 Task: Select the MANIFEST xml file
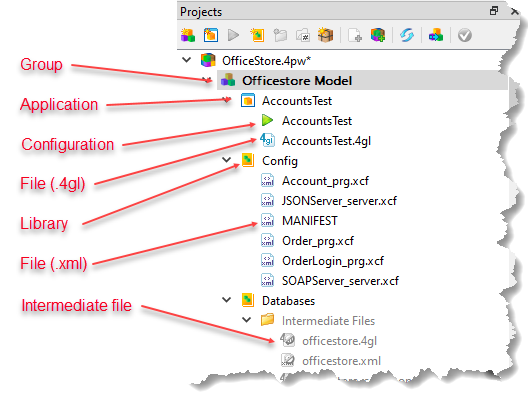(x=299, y=221)
